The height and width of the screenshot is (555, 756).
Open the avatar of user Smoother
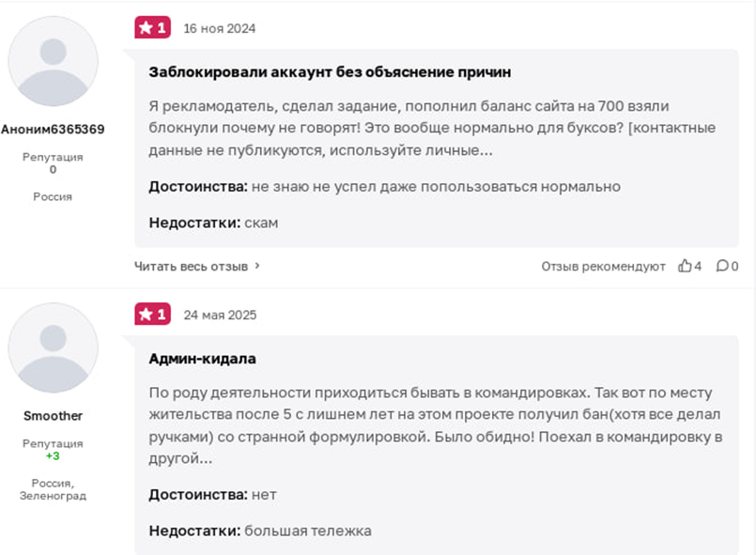point(54,347)
